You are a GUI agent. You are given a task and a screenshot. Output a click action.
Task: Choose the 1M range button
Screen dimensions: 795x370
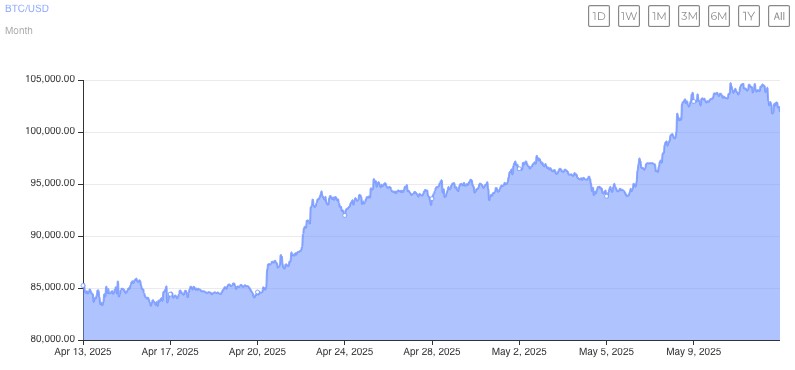(659, 16)
